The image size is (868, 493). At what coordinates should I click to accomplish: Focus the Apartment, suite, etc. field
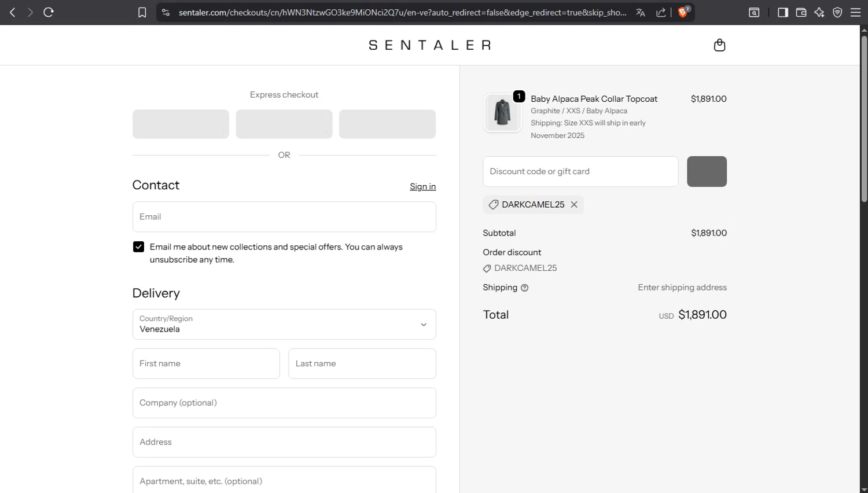coord(284,480)
